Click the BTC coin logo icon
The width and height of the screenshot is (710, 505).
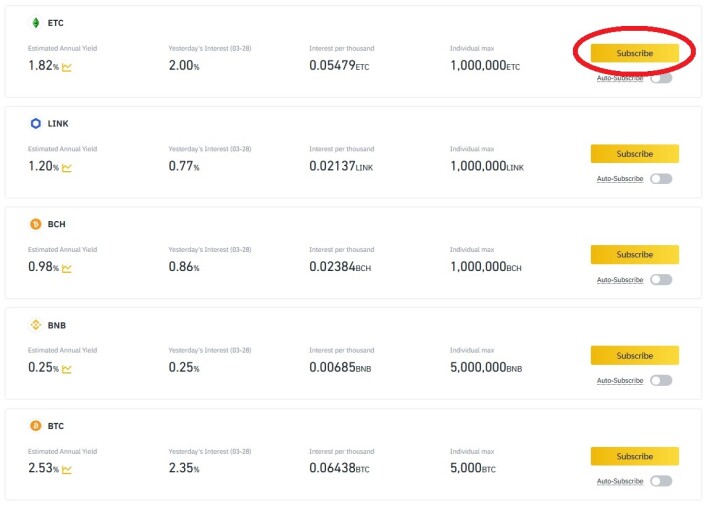pyautogui.click(x=36, y=426)
